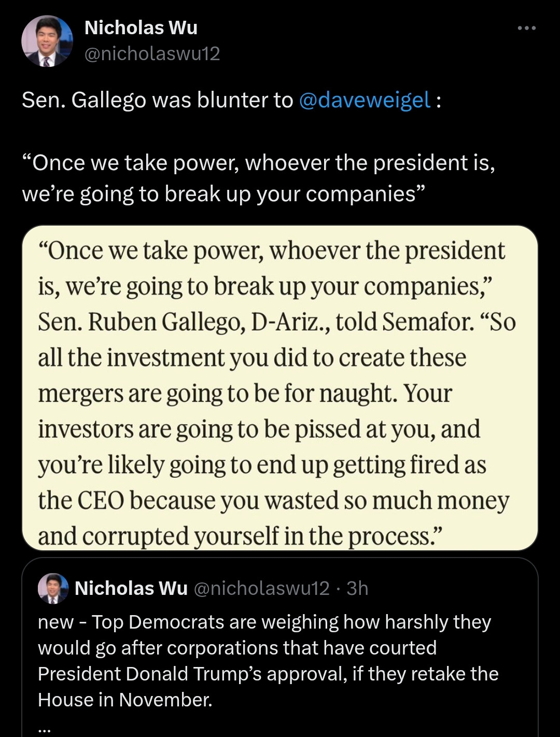Open the attached Semafor quote image
The height and width of the screenshot is (737, 560).
[280, 387]
